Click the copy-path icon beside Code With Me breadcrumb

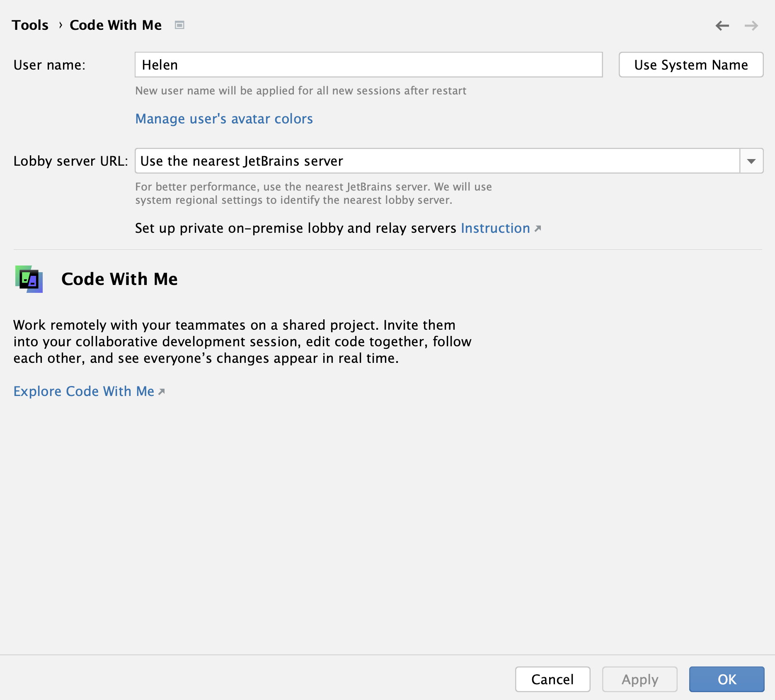point(179,25)
